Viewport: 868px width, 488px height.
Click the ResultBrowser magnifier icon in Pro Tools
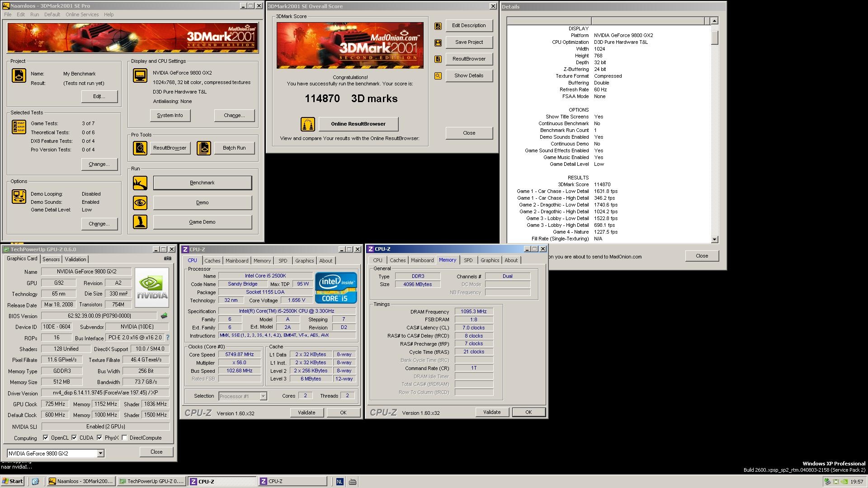140,148
